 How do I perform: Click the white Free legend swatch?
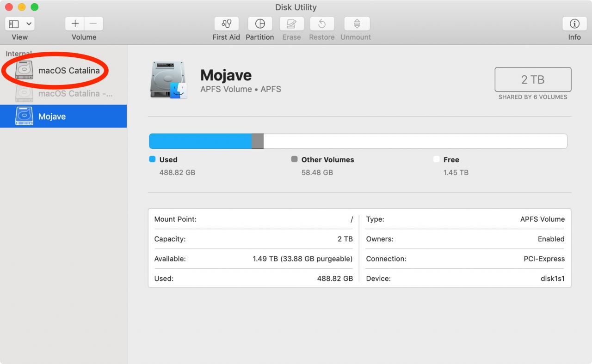tap(436, 159)
